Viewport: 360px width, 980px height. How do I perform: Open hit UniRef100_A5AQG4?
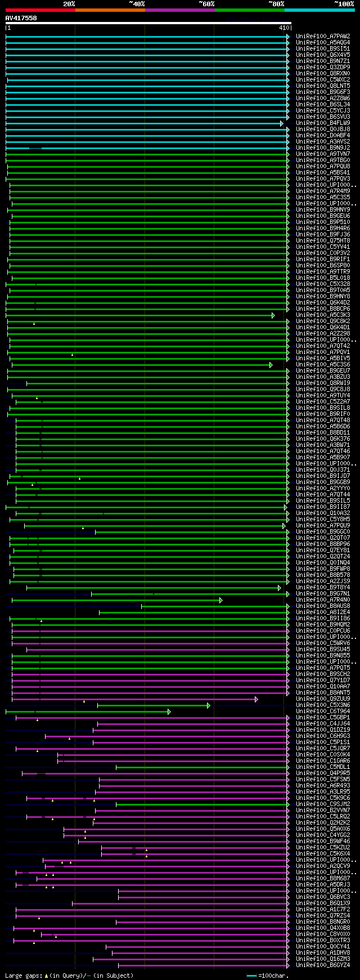click(323, 43)
